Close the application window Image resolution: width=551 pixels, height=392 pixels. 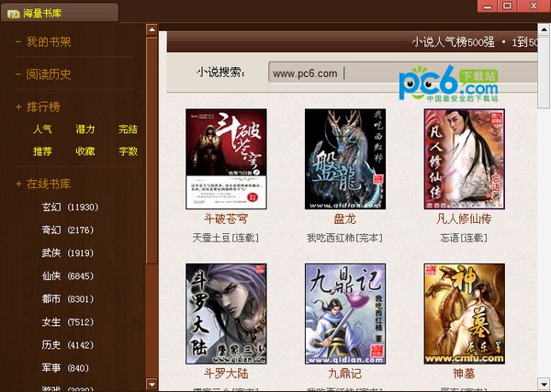coord(534,6)
